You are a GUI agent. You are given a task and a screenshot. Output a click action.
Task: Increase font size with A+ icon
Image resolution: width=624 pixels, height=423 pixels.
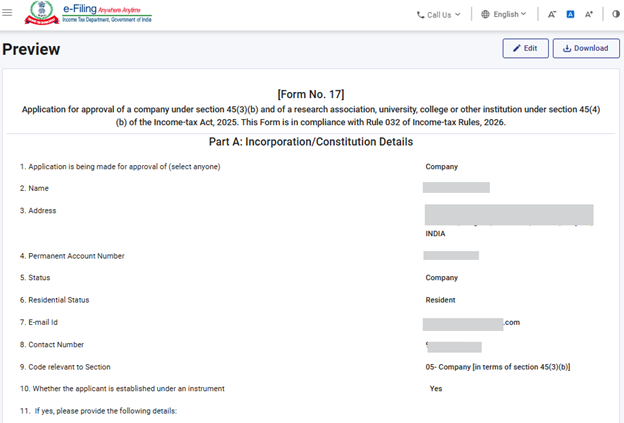589,15
